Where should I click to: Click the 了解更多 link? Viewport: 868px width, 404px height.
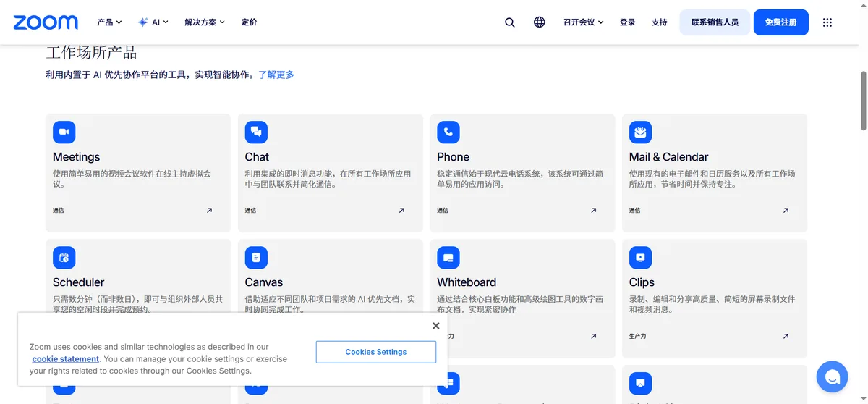(x=276, y=75)
